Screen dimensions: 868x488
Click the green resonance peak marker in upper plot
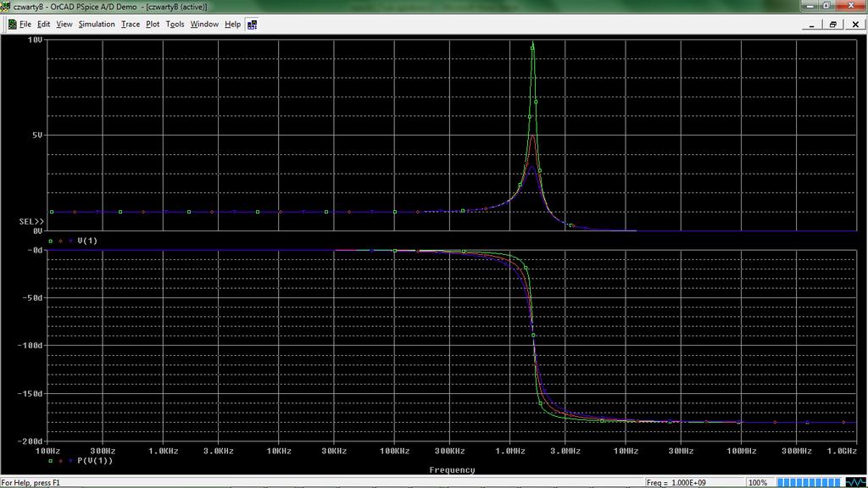(532, 47)
